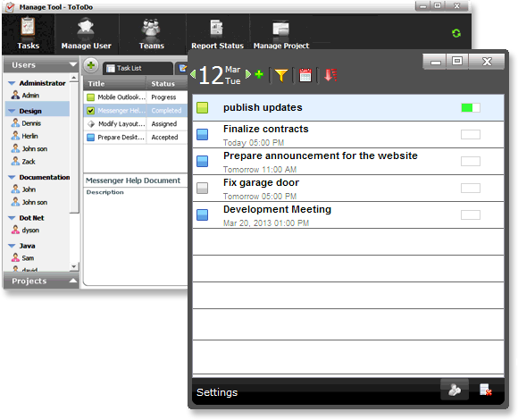Open the red calendar icon
The height and width of the screenshot is (420, 518).
tap(305, 75)
